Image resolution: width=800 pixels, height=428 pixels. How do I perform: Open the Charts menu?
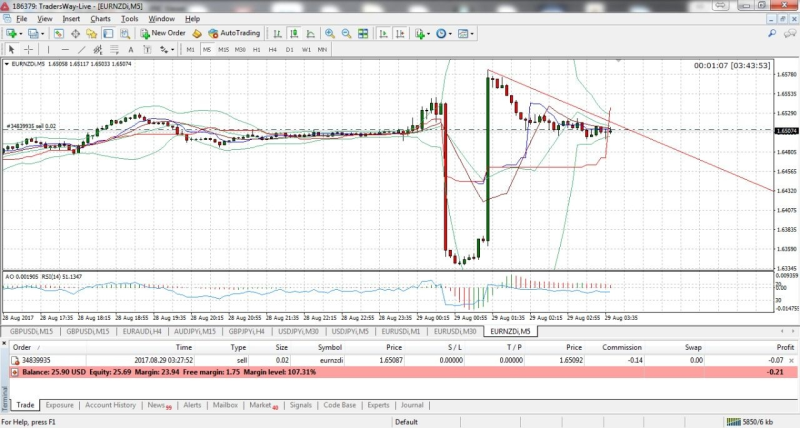point(100,18)
